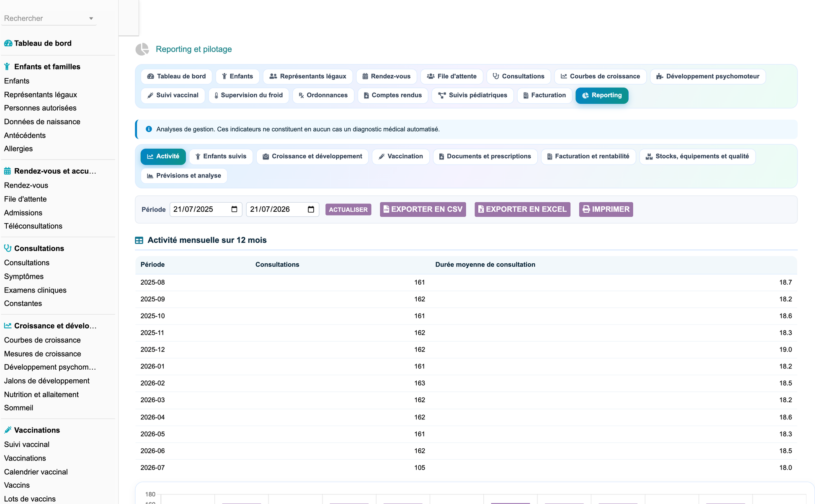Switch to the Facturation top tab
The width and height of the screenshot is (815, 504).
[x=544, y=95]
